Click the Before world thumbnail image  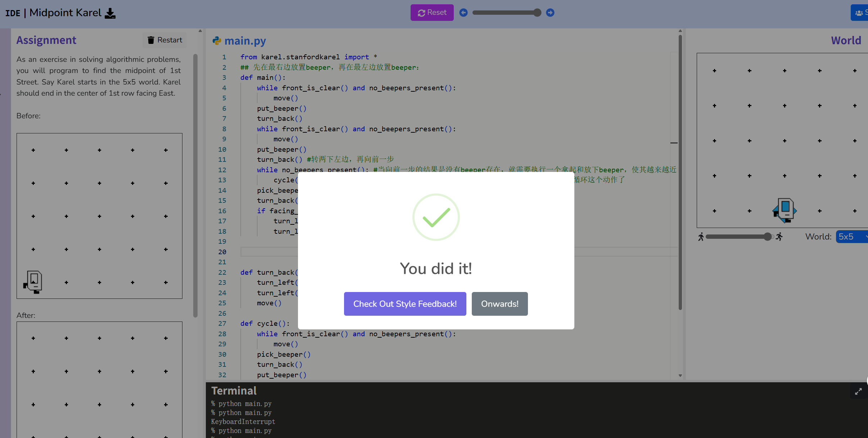point(99,216)
